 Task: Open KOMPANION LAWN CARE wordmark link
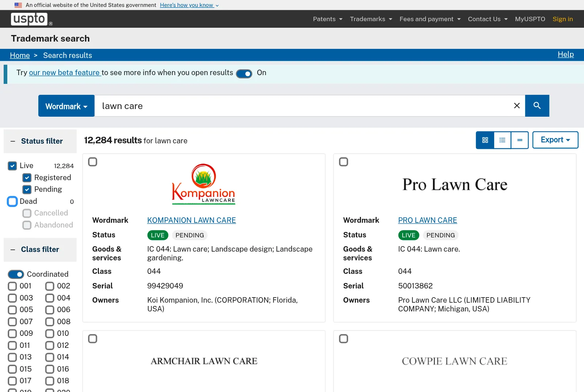(192, 220)
